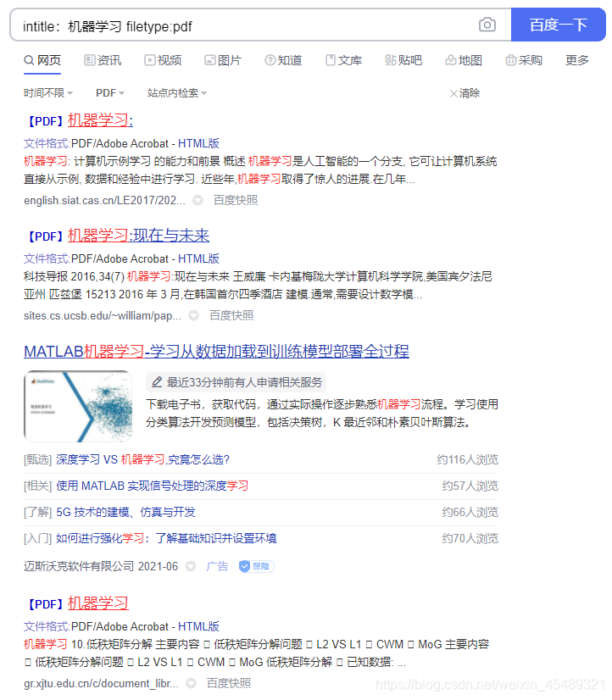Click the camera image-search icon
The image size is (612, 700).
pyautogui.click(x=487, y=25)
